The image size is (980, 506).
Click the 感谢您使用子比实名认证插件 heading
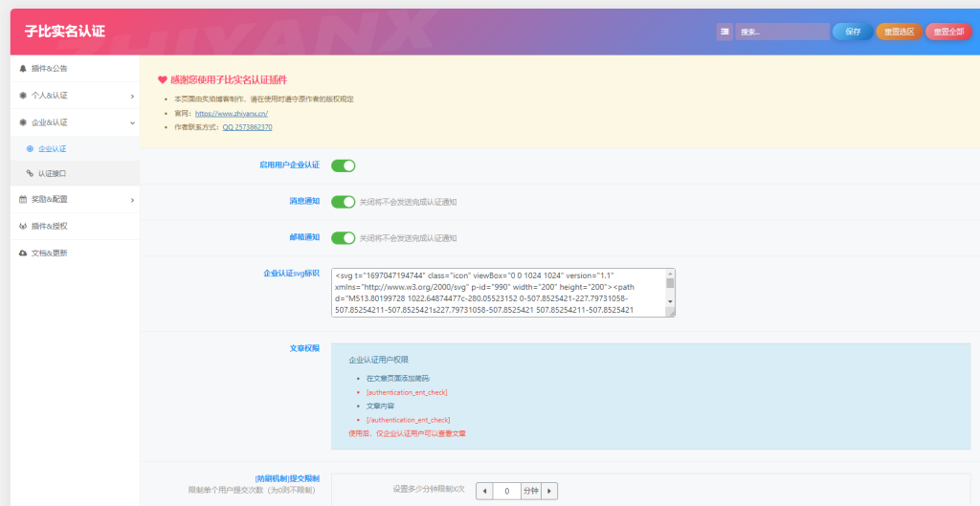[x=229, y=80]
